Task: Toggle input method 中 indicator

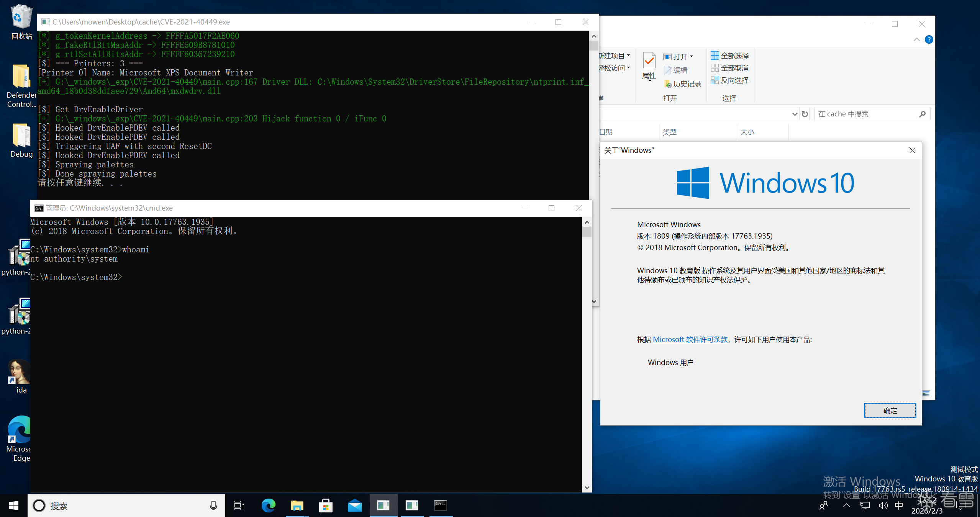Action: [899, 506]
